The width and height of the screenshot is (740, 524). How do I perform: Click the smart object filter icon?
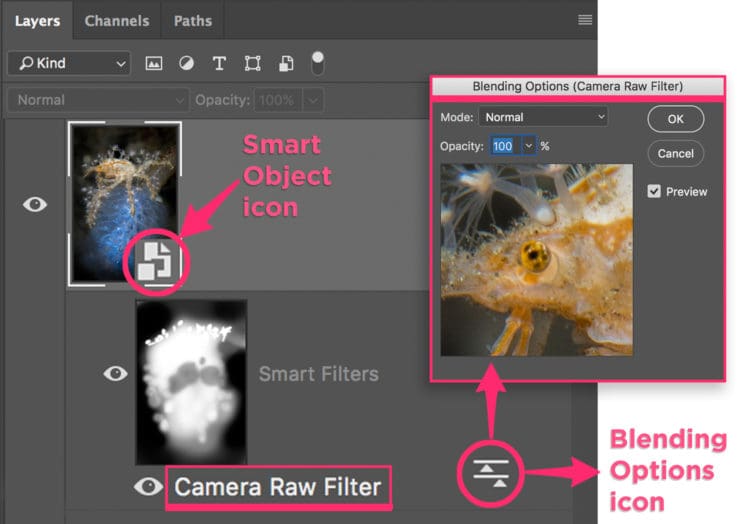pos(285,63)
